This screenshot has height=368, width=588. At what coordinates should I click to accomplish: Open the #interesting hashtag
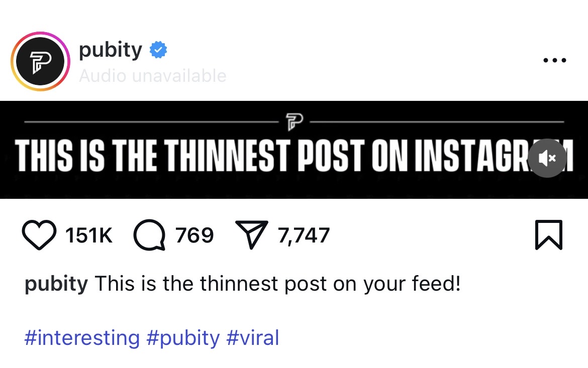coord(82,338)
